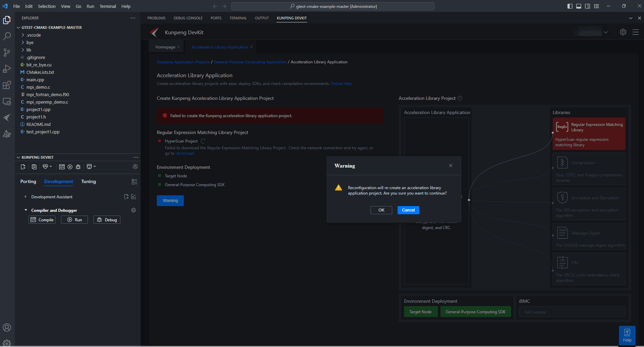Click the Debug button
The height and width of the screenshot is (347, 644).
coord(107,220)
